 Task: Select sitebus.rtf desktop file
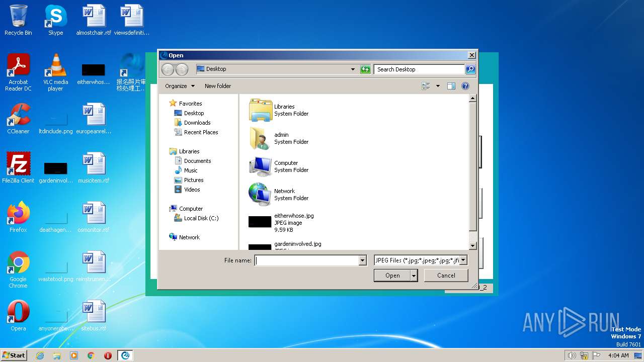94,316
